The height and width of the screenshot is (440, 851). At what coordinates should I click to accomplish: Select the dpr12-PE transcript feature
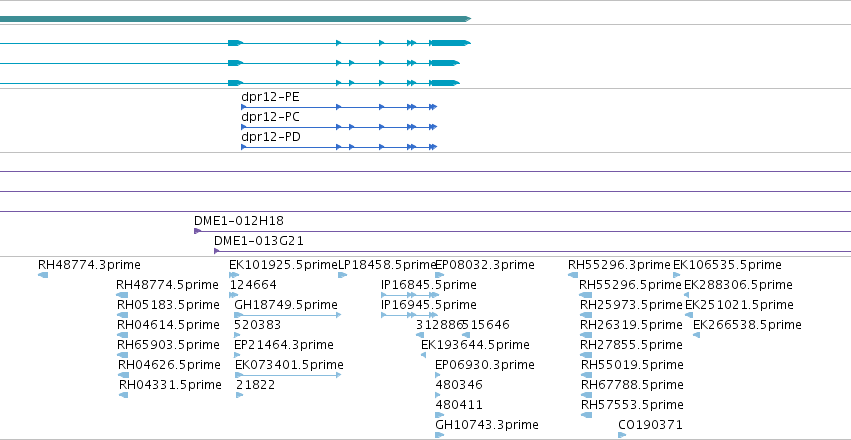tap(339, 107)
